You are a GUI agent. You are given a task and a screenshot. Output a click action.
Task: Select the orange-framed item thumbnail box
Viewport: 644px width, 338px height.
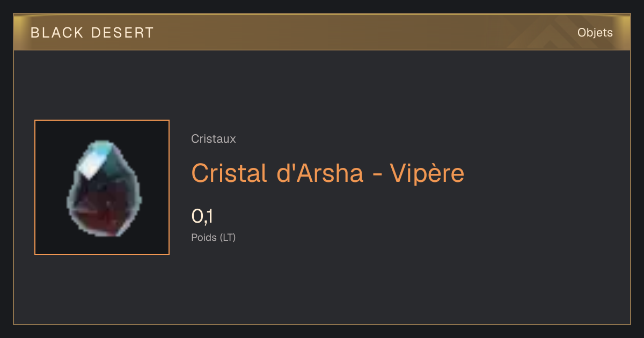(102, 187)
